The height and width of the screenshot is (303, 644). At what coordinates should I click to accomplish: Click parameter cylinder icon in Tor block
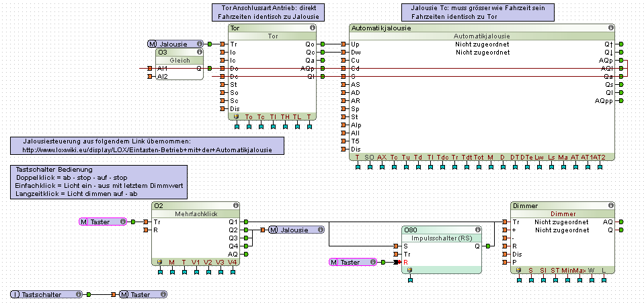(x=237, y=116)
